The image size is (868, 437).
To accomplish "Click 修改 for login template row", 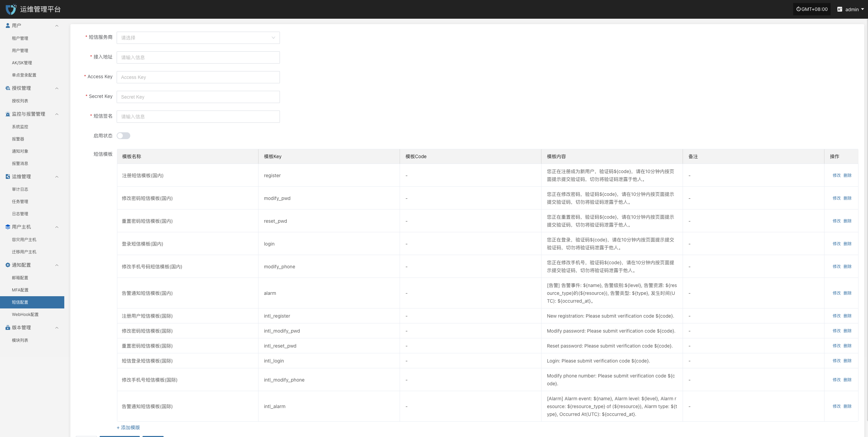I will click(836, 244).
